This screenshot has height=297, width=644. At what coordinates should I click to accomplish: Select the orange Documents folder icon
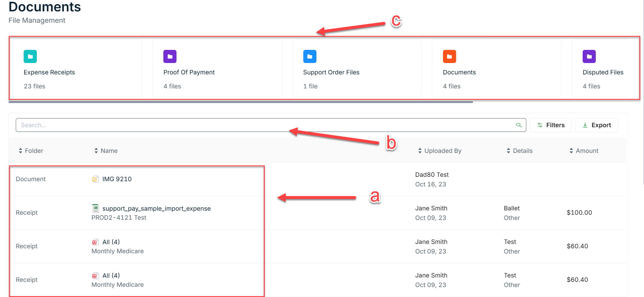449,57
